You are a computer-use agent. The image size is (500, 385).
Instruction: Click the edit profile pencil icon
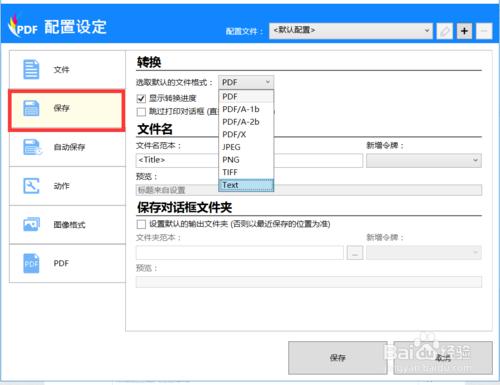click(445, 31)
